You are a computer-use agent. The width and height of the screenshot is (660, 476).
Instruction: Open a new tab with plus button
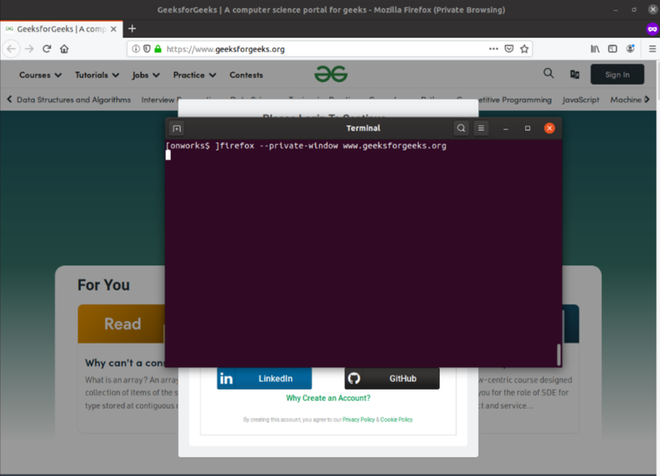(x=132, y=29)
